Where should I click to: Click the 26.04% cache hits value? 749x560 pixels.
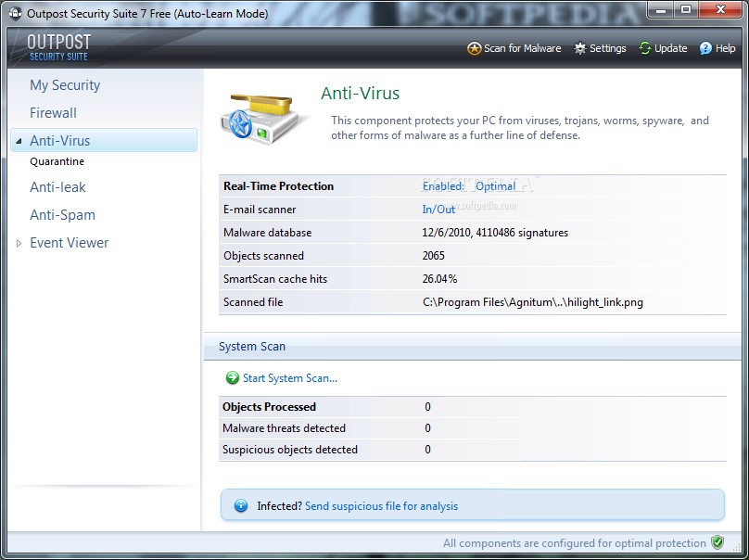[439, 279]
